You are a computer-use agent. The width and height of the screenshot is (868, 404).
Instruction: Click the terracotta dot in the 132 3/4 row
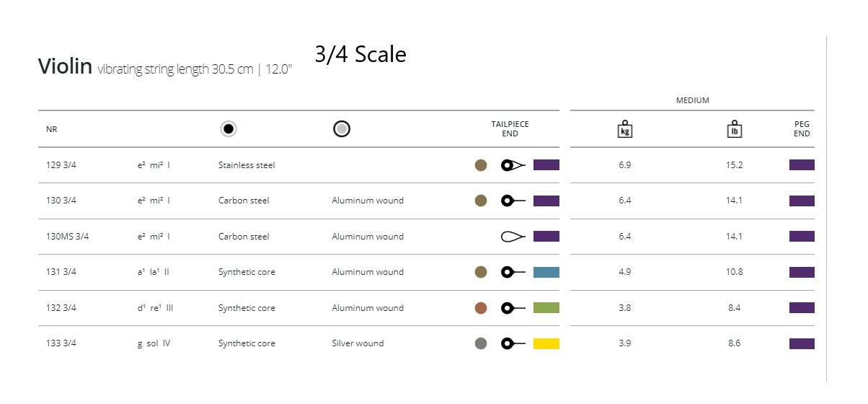coord(481,308)
